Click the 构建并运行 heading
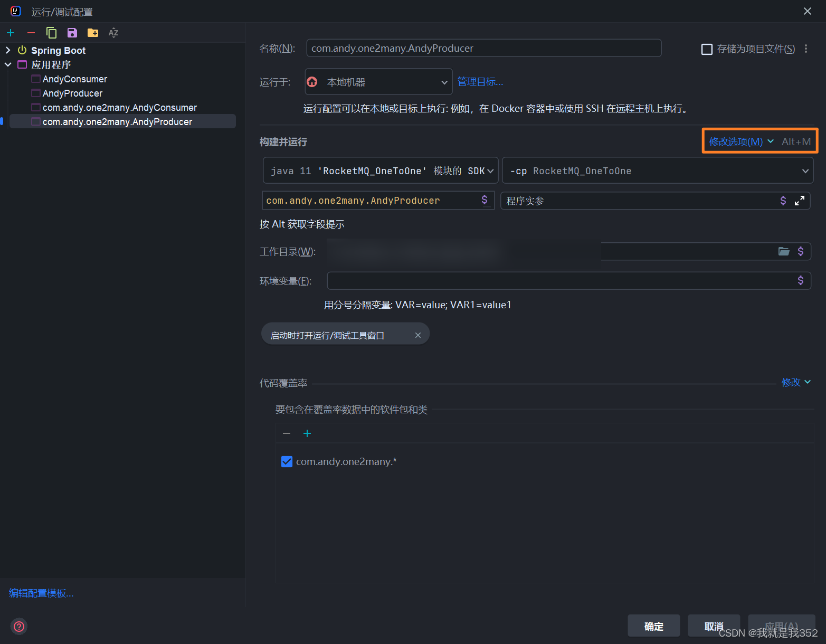Viewport: 826px width, 644px height. pyautogui.click(x=283, y=142)
